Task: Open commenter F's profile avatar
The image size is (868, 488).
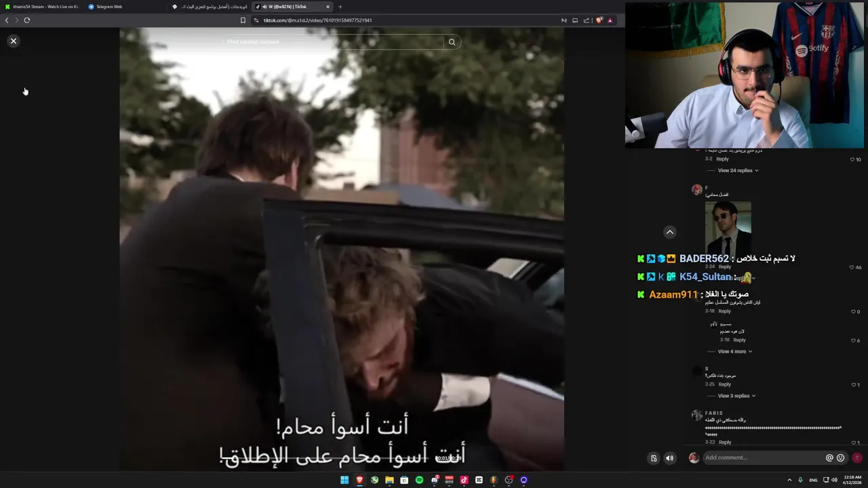Action: click(696, 190)
